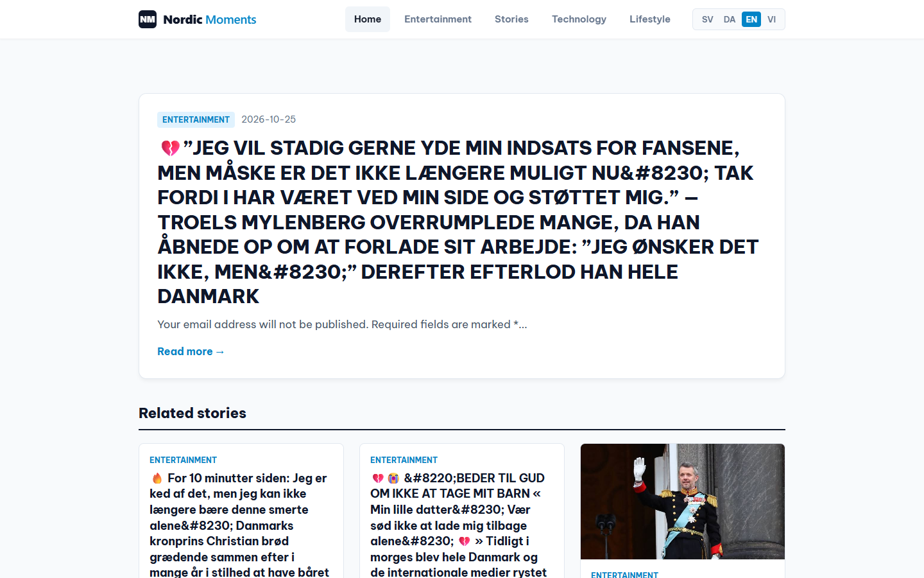The height and width of the screenshot is (578, 924).
Task: Select the EN language option
Action: tap(751, 19)
